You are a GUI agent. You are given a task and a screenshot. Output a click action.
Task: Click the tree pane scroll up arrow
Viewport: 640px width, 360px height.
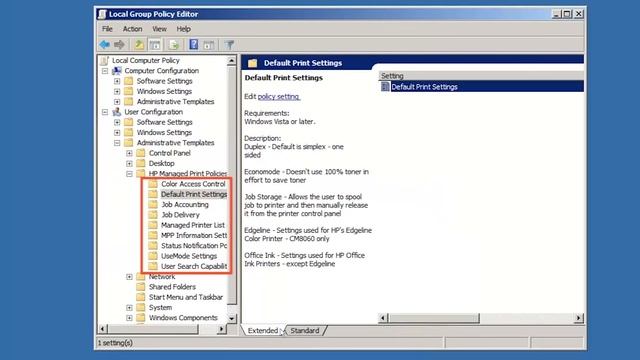point(231,61)
